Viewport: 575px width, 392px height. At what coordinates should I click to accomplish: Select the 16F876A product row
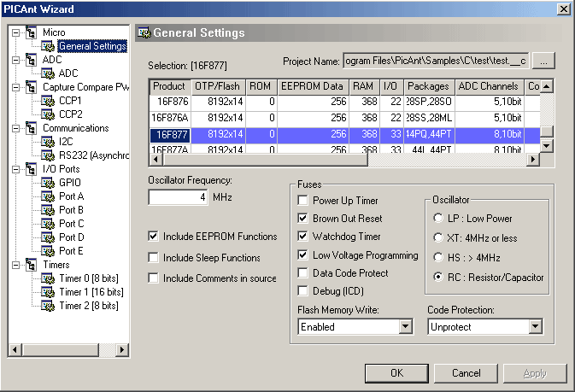344,118
